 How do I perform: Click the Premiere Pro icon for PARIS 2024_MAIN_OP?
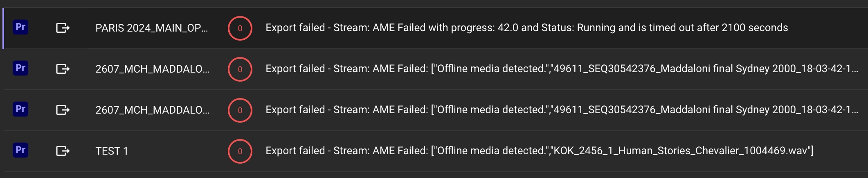[x=20, y=27]
